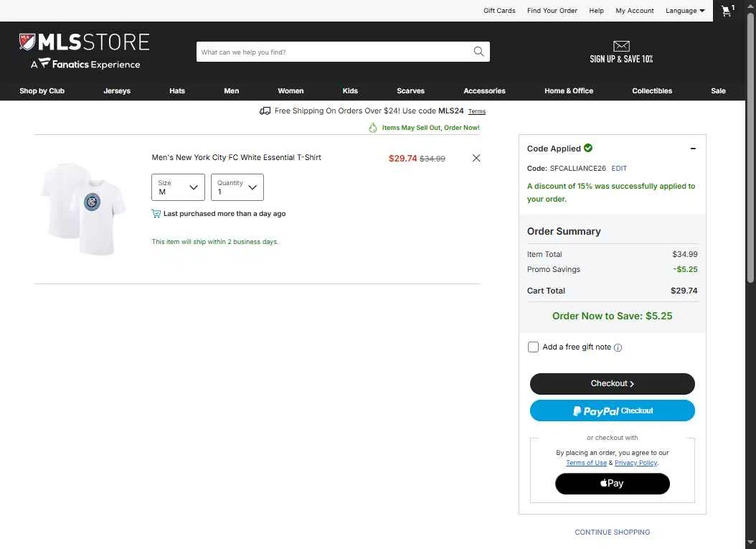Viewport: 756px width, 549px height.
Task: Click the white T-Shirt product thumbnail
Action: click(x=83, y=208)
